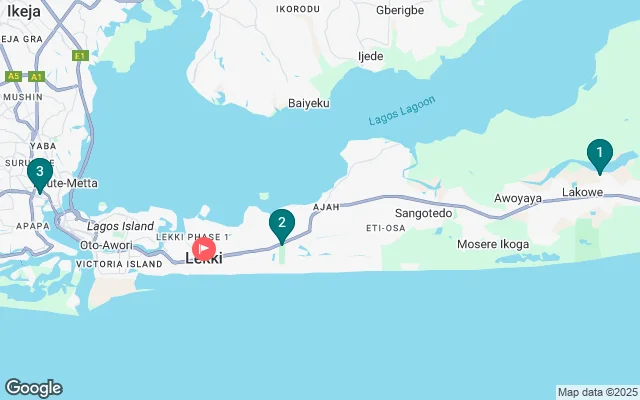Click map marker number 1 near Lakowe
Image resolution: width=640 pixels, height=400 pixels.
600,157
